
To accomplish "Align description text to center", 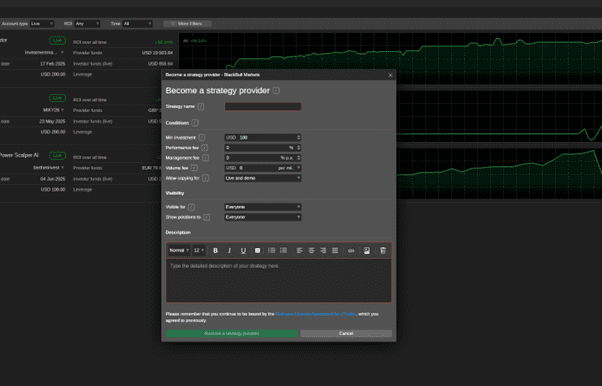I will pyautogui.click(x=311, y=250).
